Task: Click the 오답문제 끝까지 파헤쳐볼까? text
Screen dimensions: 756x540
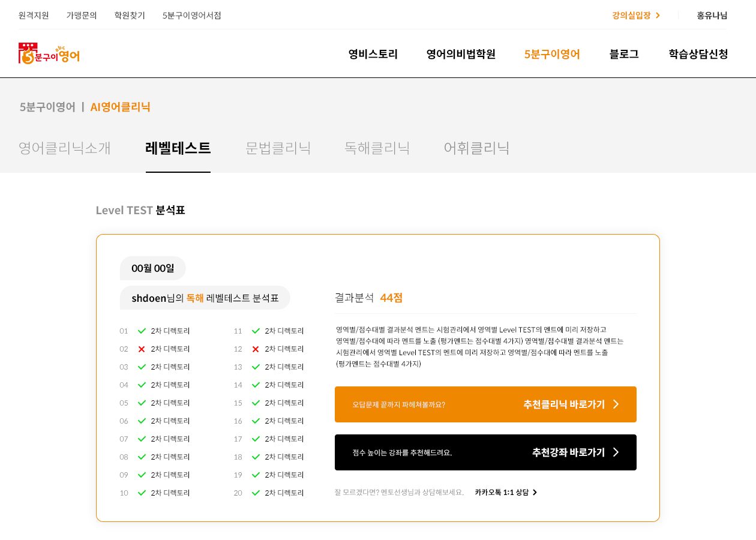Action: tap(399, 404)
